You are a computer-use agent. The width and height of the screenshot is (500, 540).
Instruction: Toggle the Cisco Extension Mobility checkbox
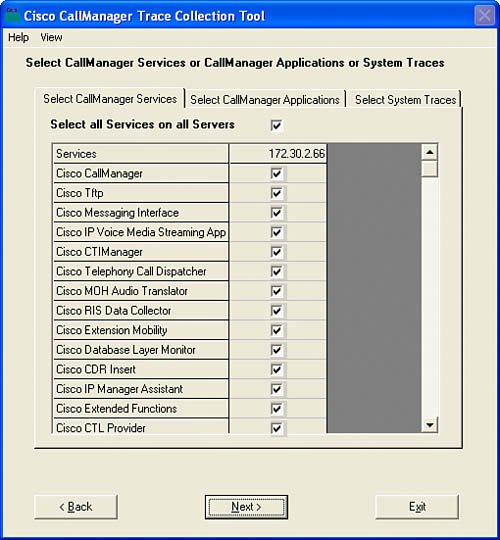(x=277, y=330)
